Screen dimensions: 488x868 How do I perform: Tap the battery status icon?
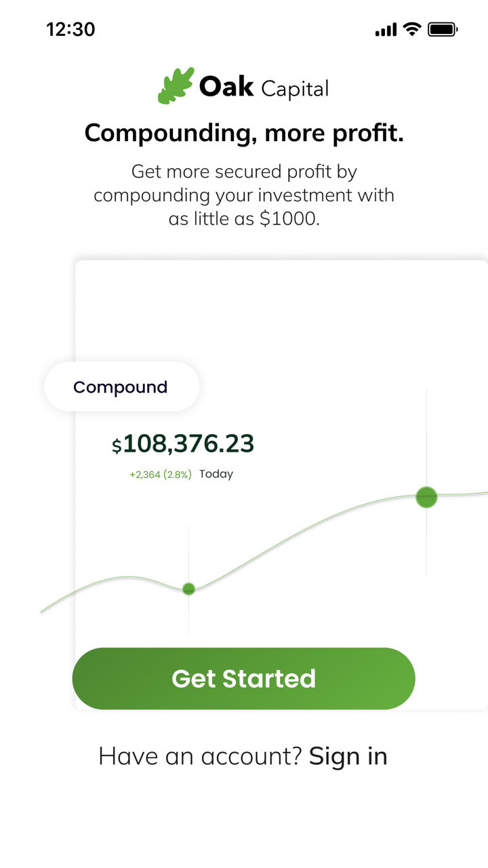[x=443, y=29]
